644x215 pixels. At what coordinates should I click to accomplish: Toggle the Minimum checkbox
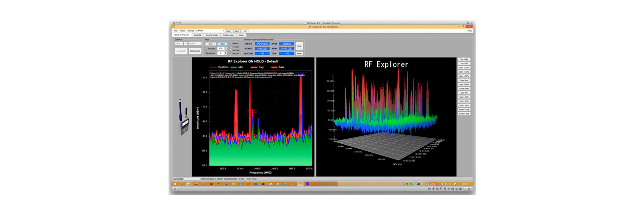tap(231, 53)
